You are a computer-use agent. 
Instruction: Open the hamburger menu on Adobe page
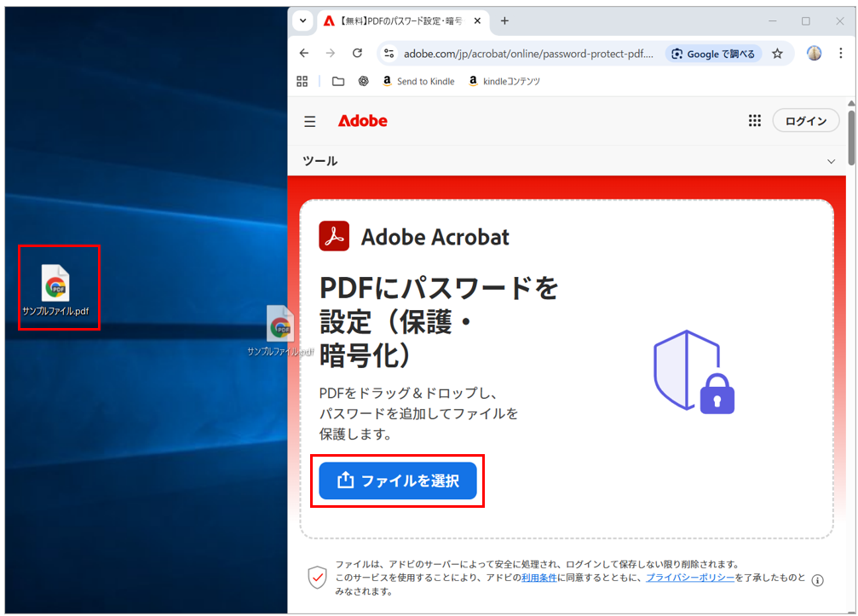(x=310, y=122)
